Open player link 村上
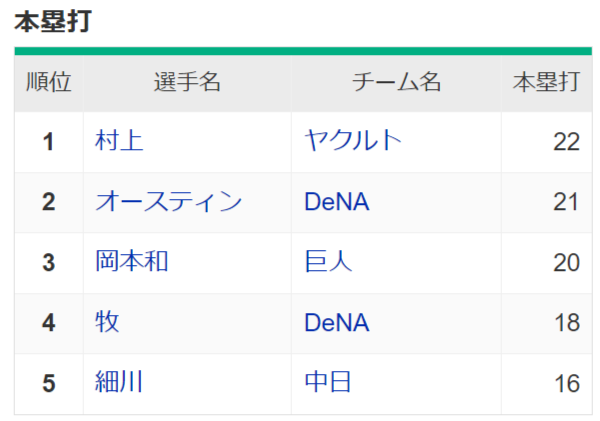The height and width of the screenshot is (421, 600). [x=119, y=141]
